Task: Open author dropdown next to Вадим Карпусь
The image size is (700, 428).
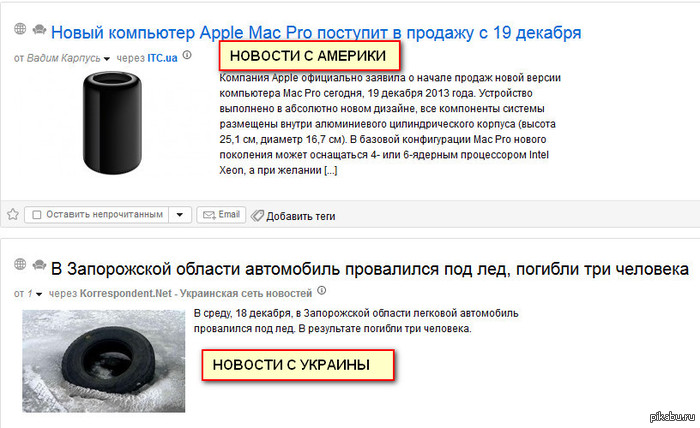Action: tap(107, 59)
